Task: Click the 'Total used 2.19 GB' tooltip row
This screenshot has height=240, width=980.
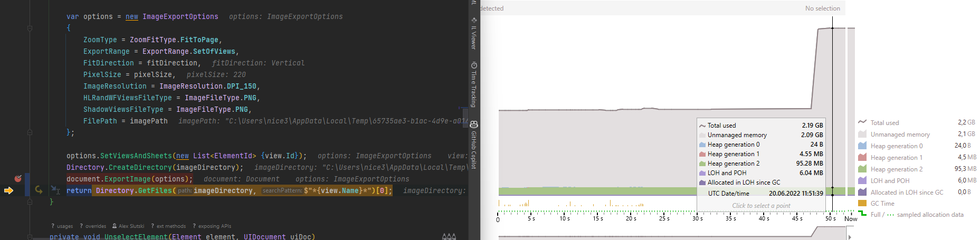Action: tap(760, 126)
